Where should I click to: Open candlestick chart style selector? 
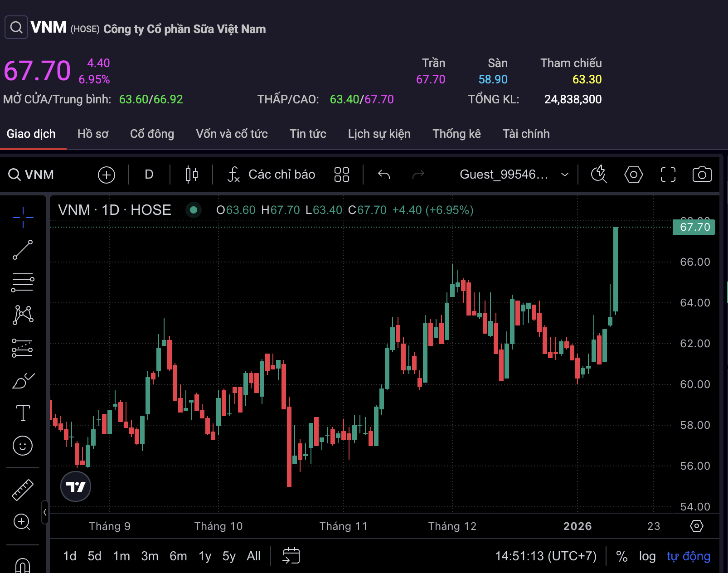(x=192, y=175)
